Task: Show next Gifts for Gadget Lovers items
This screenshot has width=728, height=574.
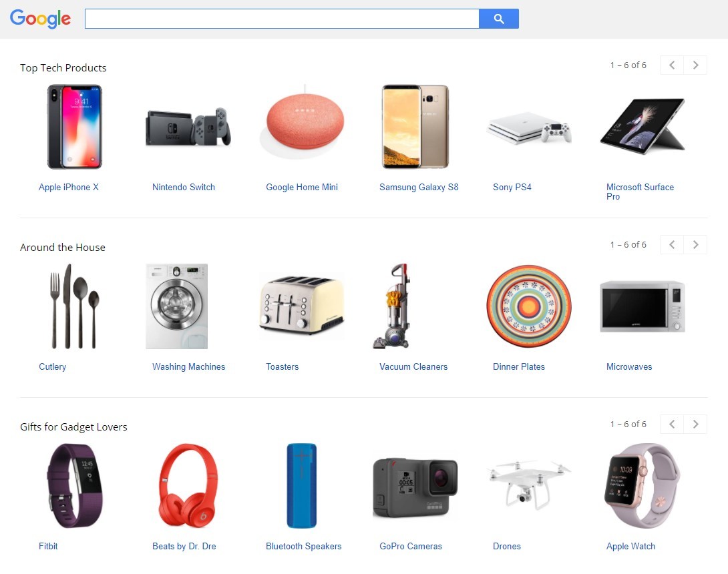Action: [x=695, y=424]
